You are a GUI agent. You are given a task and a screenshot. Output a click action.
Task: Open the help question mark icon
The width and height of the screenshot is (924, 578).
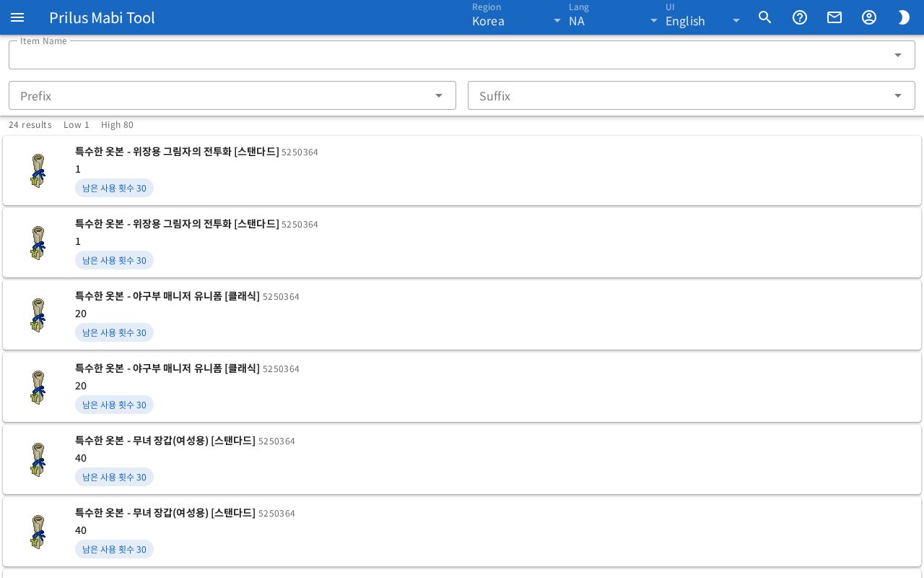800,17
